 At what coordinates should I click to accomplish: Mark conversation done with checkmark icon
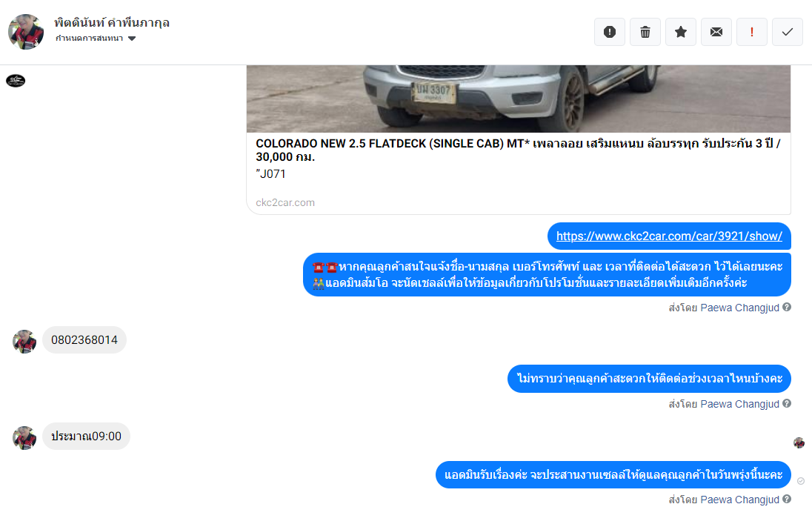[787, 32]
